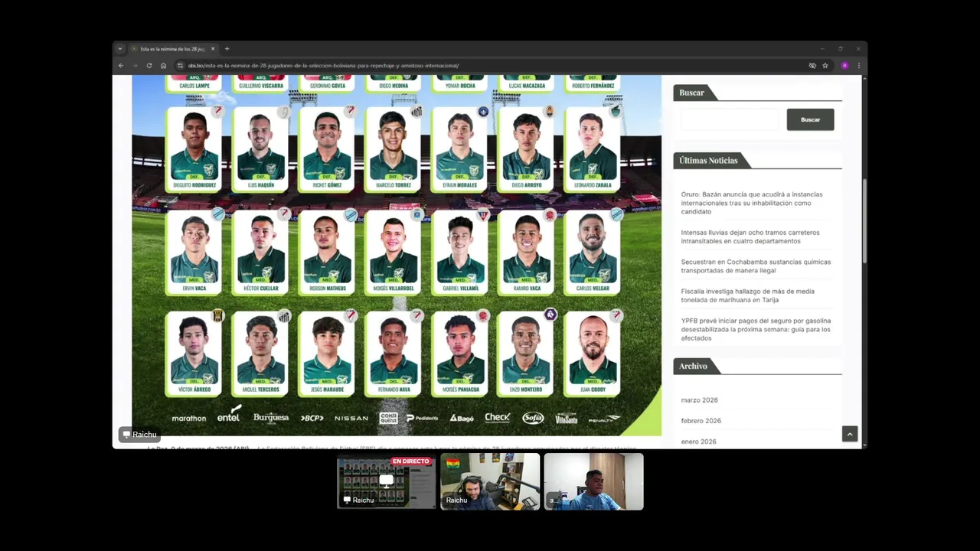Click the club badge on Efraín Morales card
Screen dimensions: 980x551
point(483,112)
